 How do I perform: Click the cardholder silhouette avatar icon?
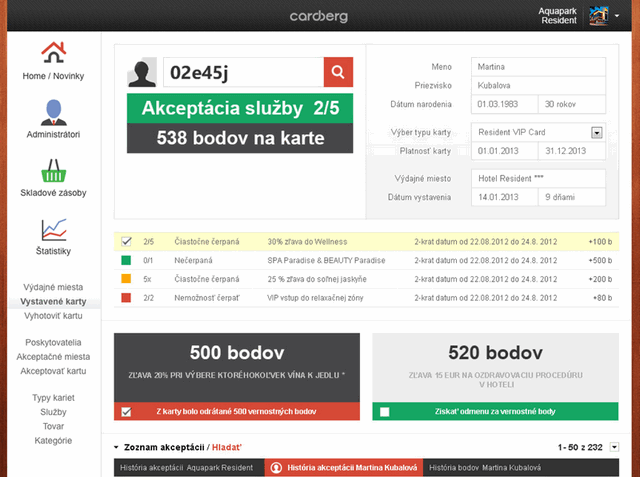pyautogui.click(x=143, y=74)
